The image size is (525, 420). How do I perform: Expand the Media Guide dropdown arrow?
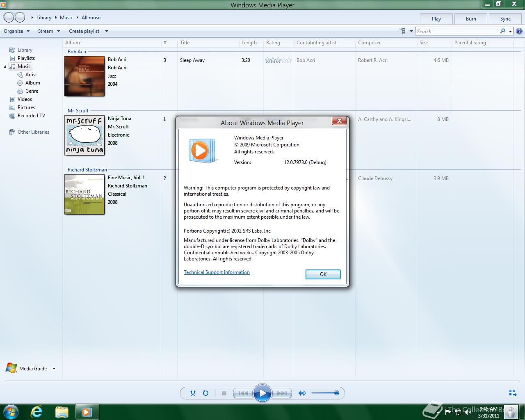tap(54, 369)
